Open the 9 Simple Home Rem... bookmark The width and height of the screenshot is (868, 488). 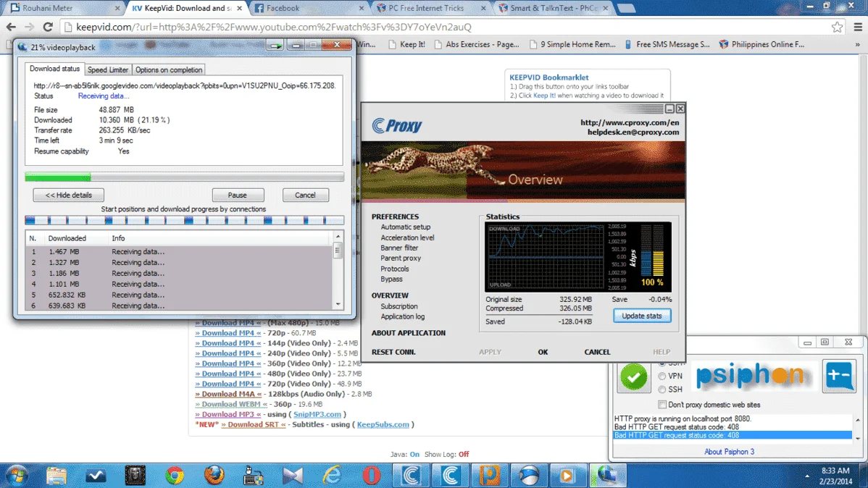point(572,44)
